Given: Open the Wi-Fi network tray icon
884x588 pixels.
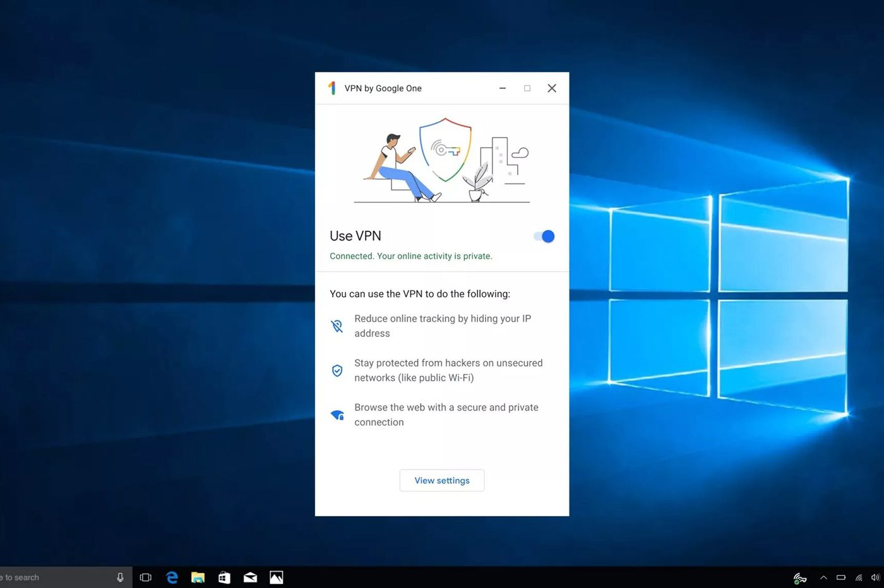Looking at the screenshot, I should click(x=859, y=577).
